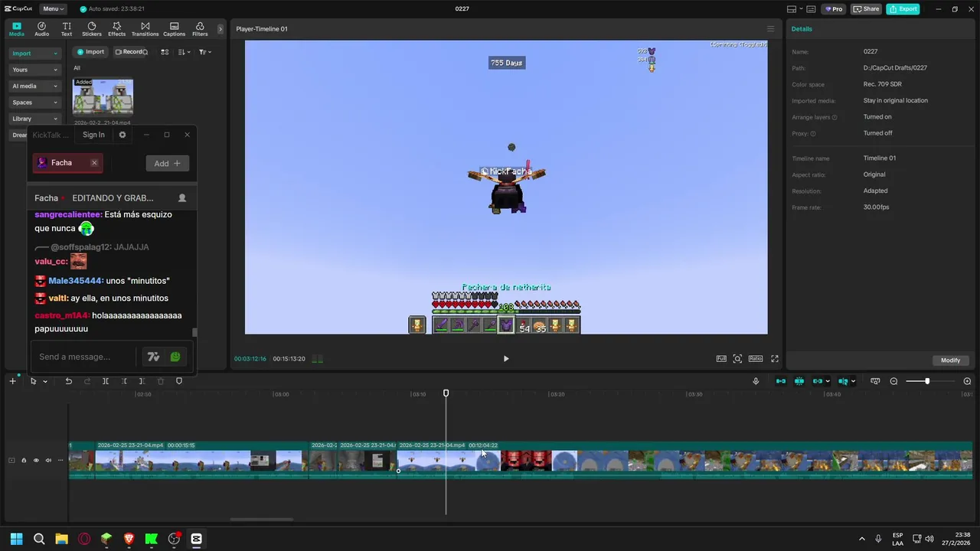Click the Export button
The height and width of the screenshot is (551, 980).
pos(903,9)
